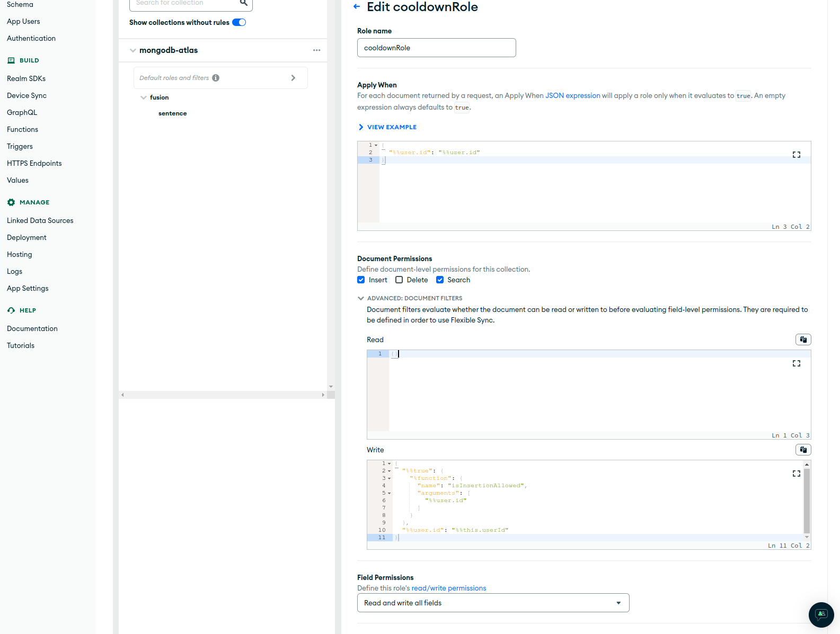Go to Functions page
This screenshot has width=840, height=634.
pyautogui.click(x=22, y=129)
